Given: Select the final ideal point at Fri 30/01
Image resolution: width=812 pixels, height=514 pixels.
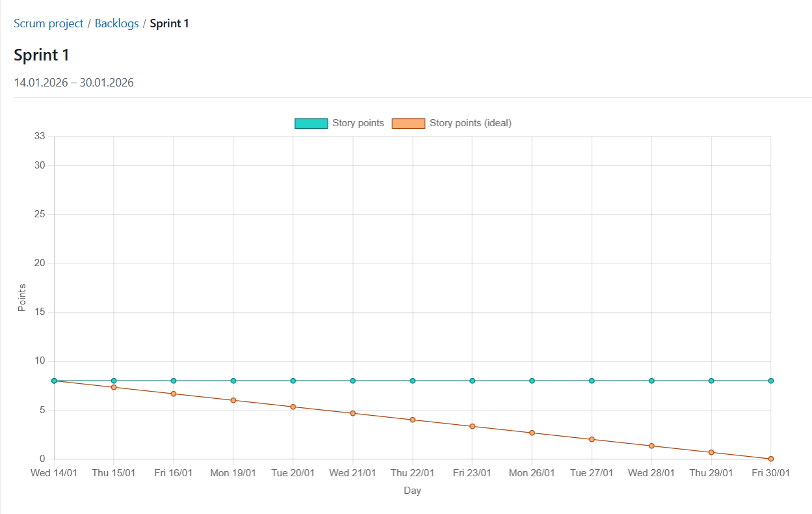Looking at the screenshot, I should point(770,459).
